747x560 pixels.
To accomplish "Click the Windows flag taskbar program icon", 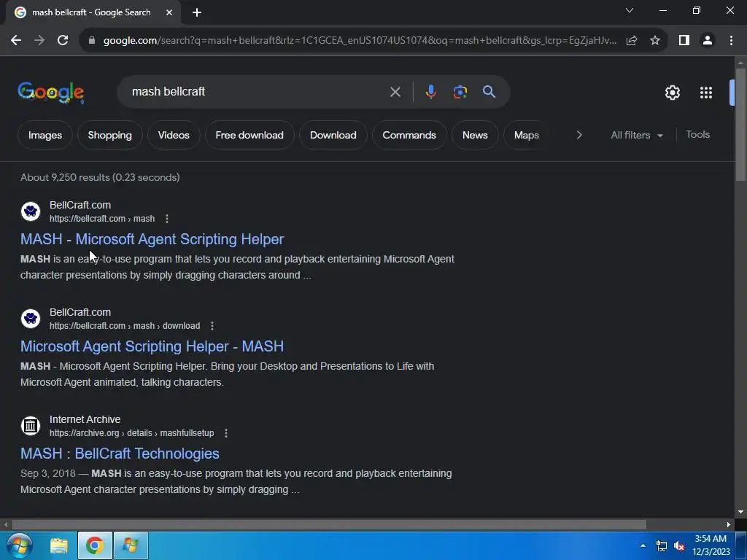I will coord(131,545).
